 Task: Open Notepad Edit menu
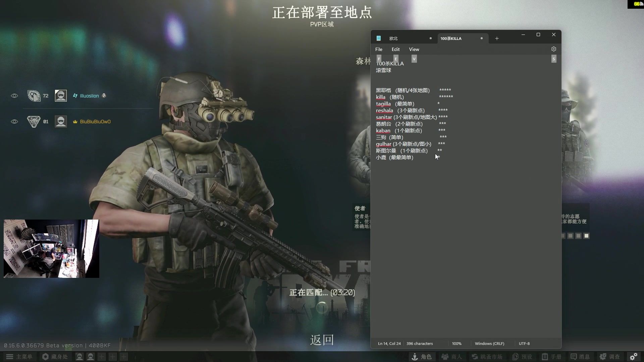(x=395, y=49)
